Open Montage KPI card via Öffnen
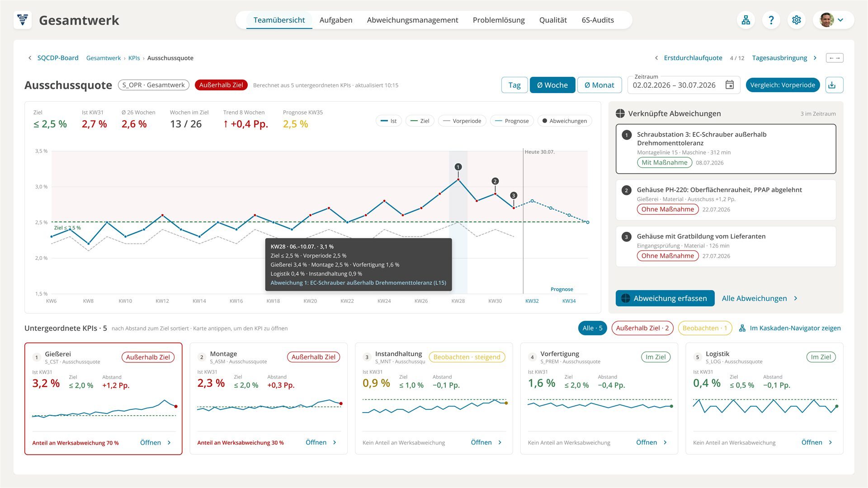 (x=321, y=442)
